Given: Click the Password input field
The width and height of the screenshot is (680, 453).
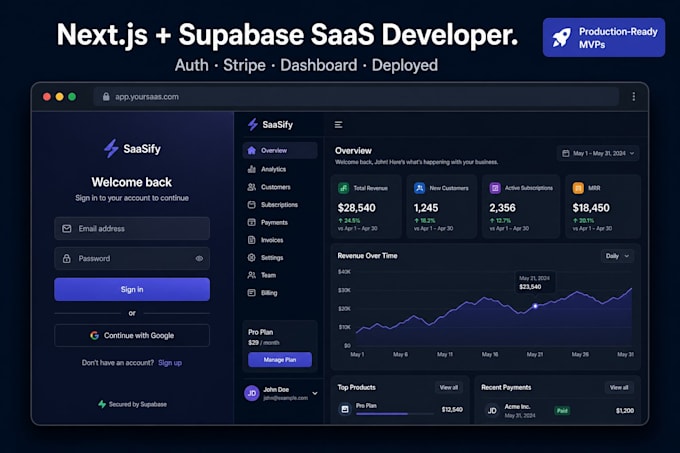Looking at the screenshot, I should coord(132,258).
